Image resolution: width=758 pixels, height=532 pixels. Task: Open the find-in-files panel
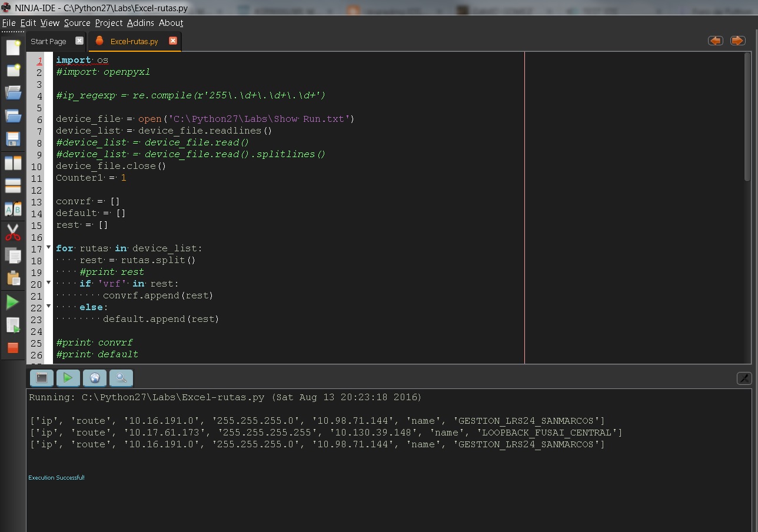tap(121, 378)
